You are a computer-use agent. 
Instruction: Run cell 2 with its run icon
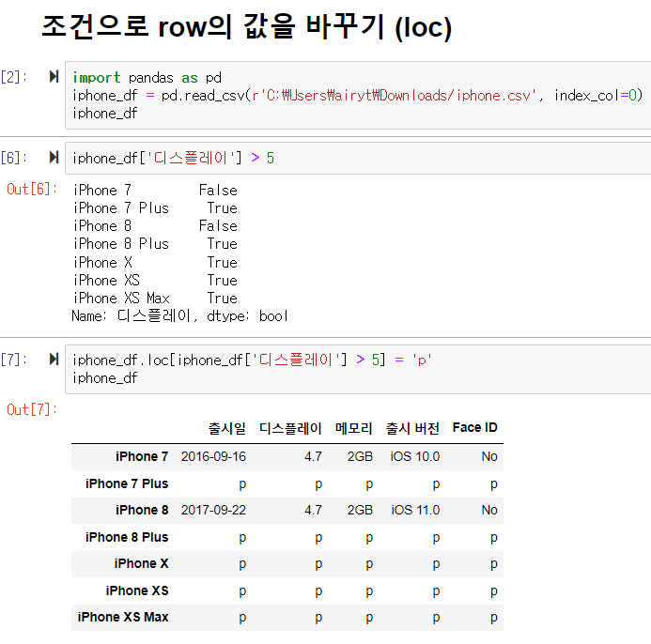[x=54, y=77]
